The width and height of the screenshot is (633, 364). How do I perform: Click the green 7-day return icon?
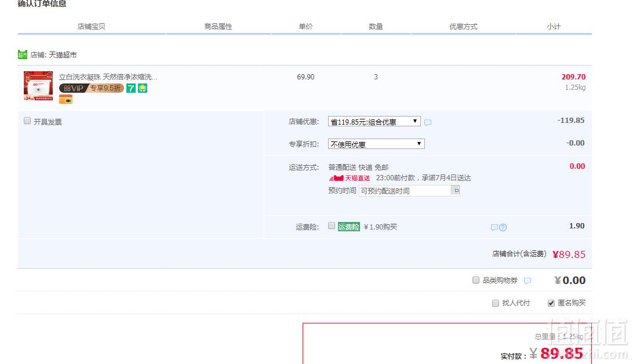pyautogui.click(x=131, y=88)
